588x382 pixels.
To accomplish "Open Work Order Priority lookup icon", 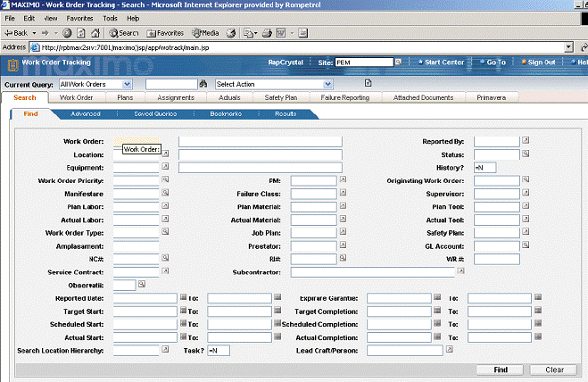I will (165, 179).
